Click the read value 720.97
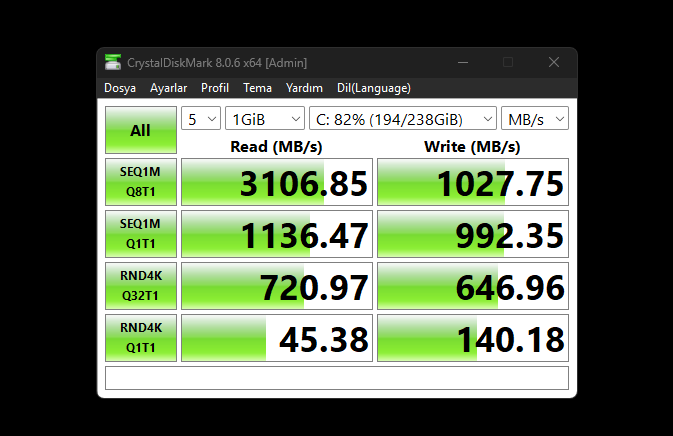 (277, 286)
